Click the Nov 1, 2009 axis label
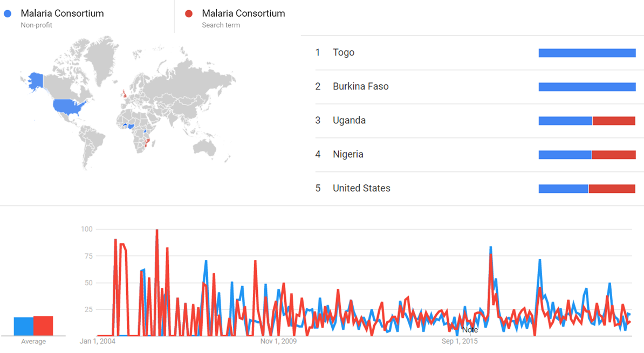The image size is (644, 353). point(278,341)
